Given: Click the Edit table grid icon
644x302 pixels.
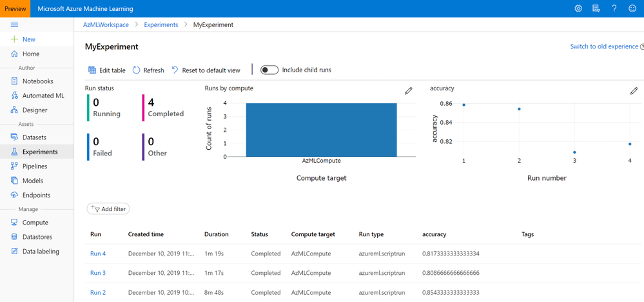Looking at the screenshot, I should tap(92, 70).
